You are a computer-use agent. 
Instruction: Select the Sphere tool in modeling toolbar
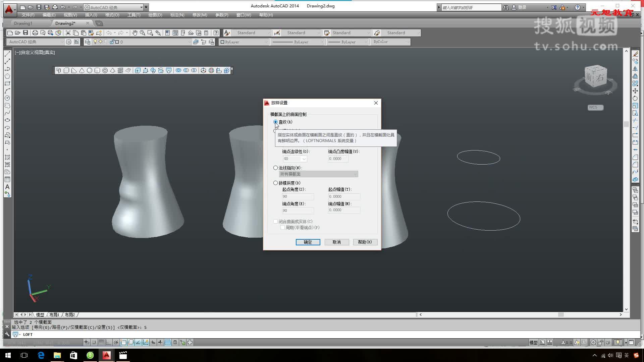click(x=90, y=70)
